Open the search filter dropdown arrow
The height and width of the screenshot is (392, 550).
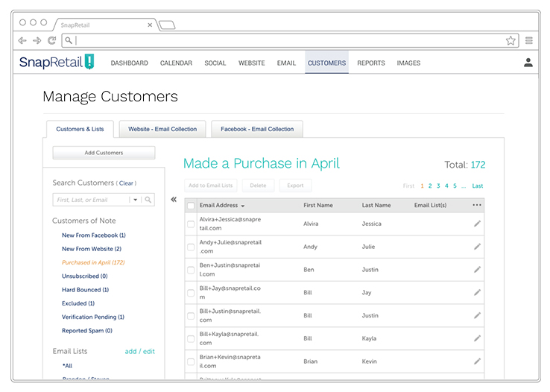(x=135, y=200)
